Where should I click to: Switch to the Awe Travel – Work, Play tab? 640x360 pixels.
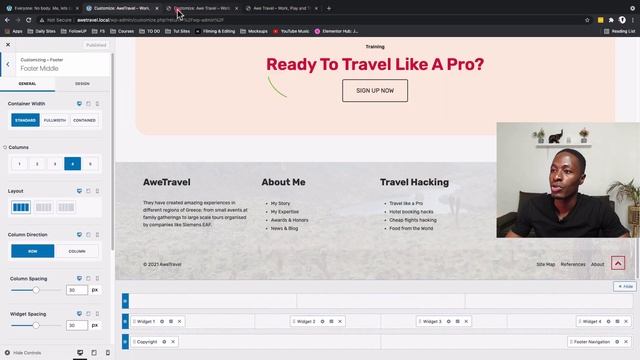click(281, 8)
